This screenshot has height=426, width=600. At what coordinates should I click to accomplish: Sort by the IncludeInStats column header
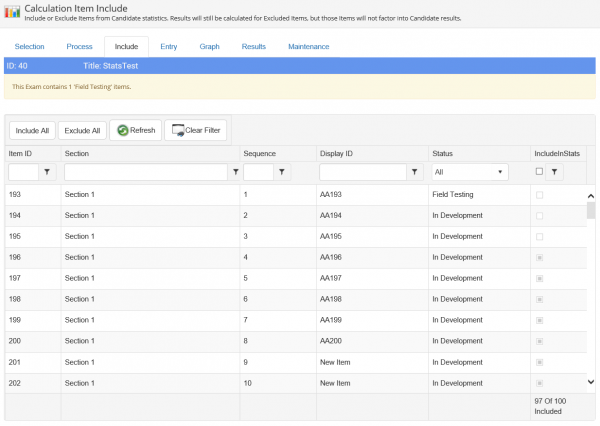tap(557, 153)
